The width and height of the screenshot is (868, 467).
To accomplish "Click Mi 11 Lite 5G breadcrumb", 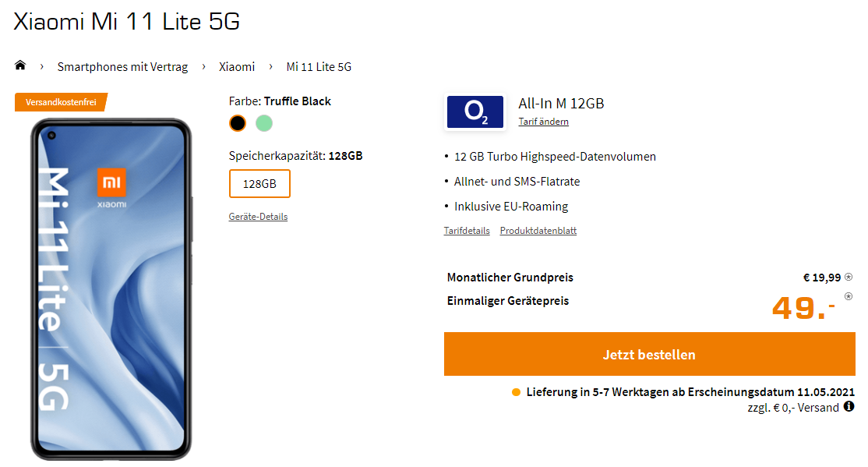I will click(x=319, y=67).
